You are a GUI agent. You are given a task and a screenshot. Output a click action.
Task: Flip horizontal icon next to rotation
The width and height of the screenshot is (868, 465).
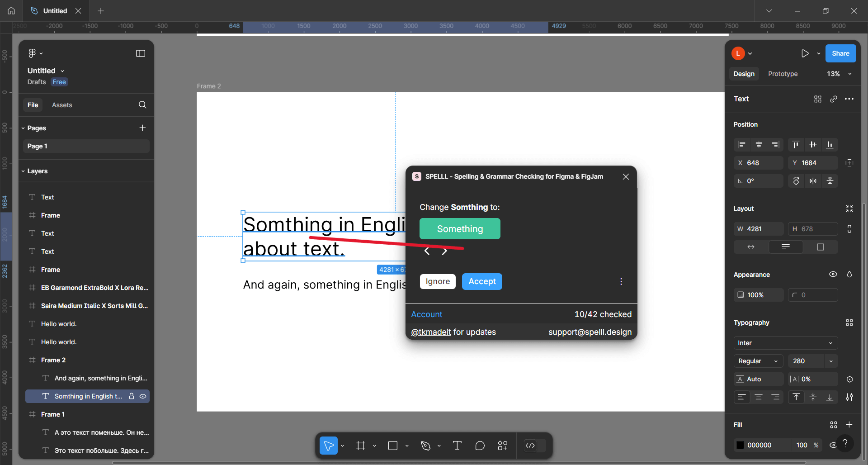pos(813,181)
